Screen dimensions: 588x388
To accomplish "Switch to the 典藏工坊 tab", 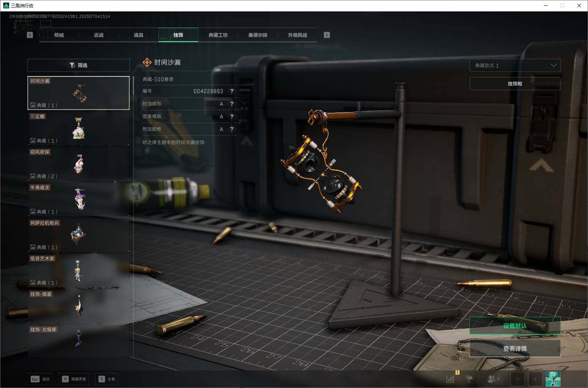I will coord(218,35).
